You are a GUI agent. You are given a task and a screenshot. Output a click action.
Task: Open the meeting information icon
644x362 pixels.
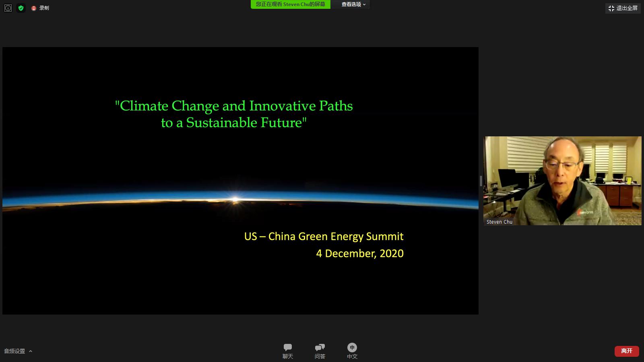8,8
